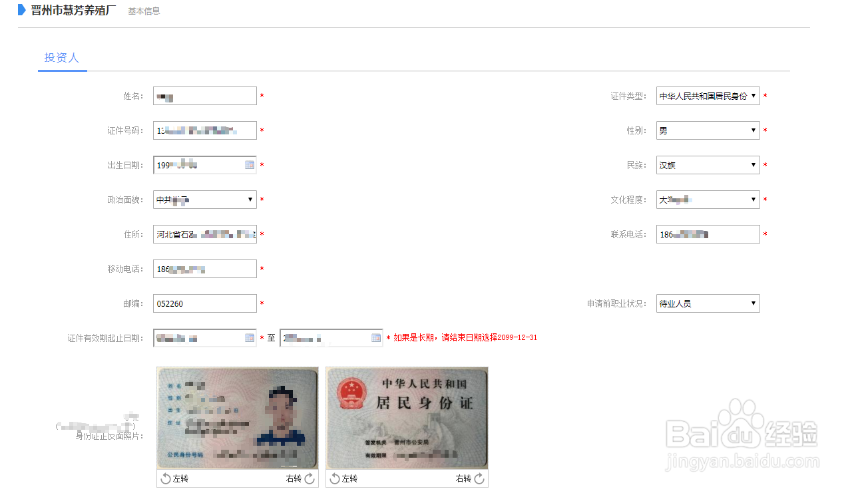The width and height of the screenshot is (868, 491).
Task: Open the calendar icon for 证件有效期 end date
Action: [x=375, y=337]
